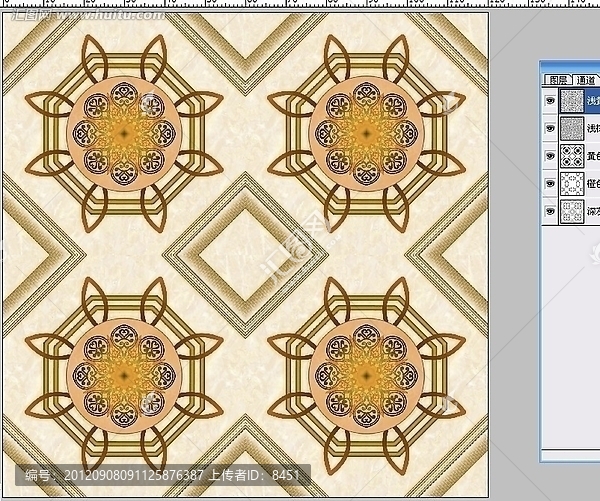
Task: Toggle eye of the bottom 深-labelled channel
Action: 550,211
